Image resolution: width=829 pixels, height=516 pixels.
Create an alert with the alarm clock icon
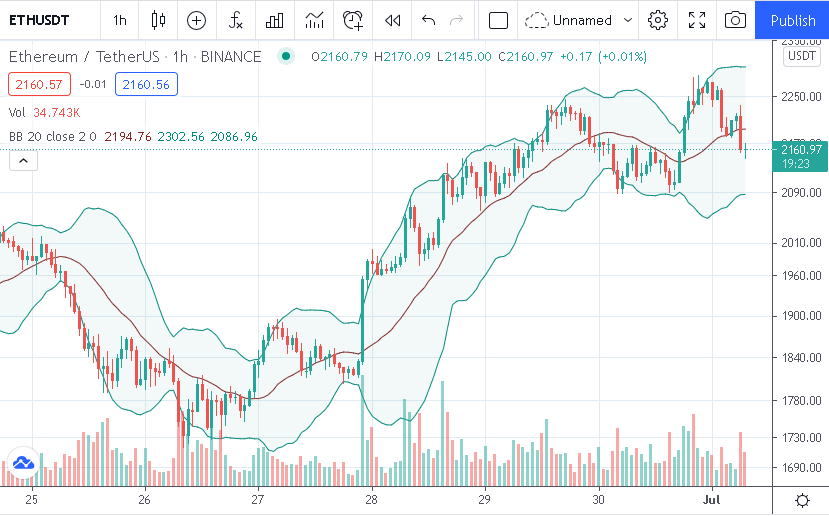[353, 20]
